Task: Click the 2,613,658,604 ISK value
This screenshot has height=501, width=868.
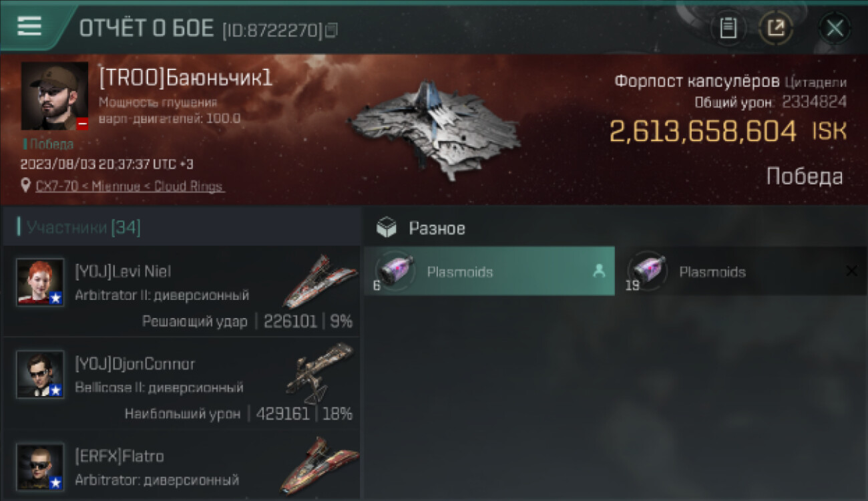Action: 728,132
